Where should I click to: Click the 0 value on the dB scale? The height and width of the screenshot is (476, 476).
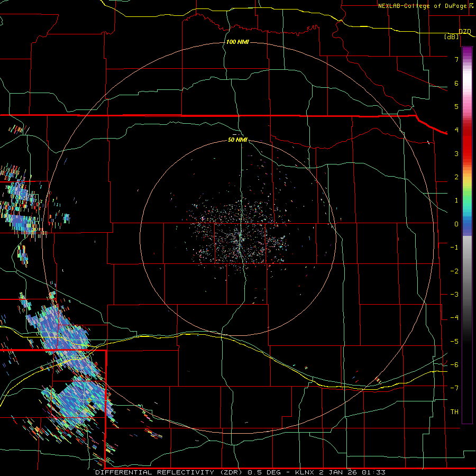(x=456, y=224)
